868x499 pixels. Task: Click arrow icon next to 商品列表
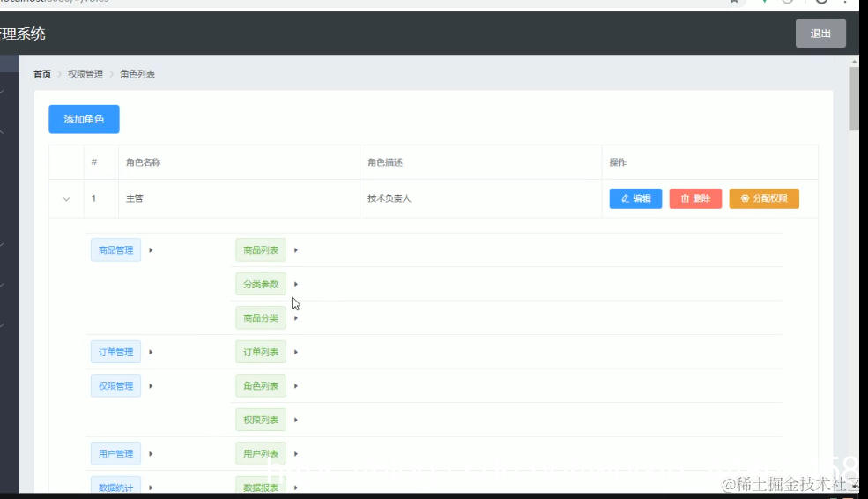click(x=295, y=250)
